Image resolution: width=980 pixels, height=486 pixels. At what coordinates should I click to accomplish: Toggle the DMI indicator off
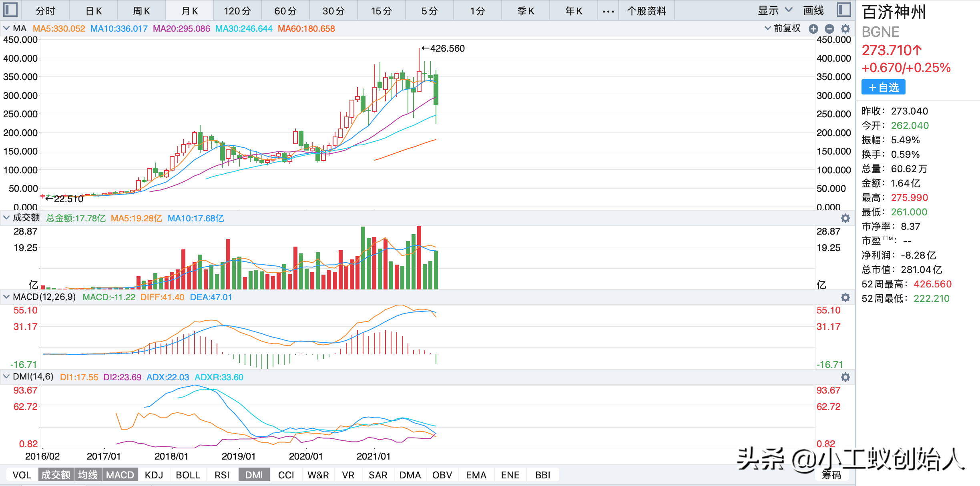pos(254,475)
